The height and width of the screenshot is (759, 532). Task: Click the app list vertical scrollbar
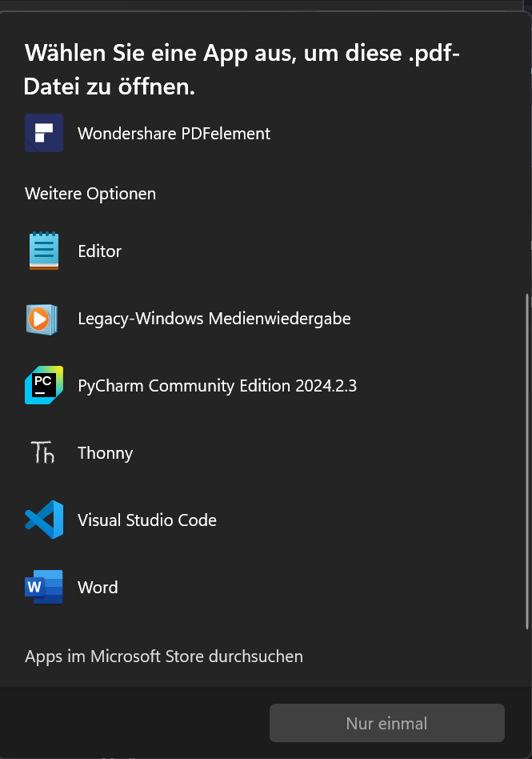pos(527,461)
